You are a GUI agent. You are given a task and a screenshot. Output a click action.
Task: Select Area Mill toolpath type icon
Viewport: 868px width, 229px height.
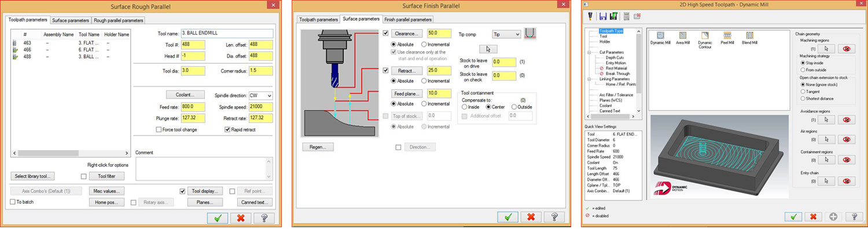(683, 35)
